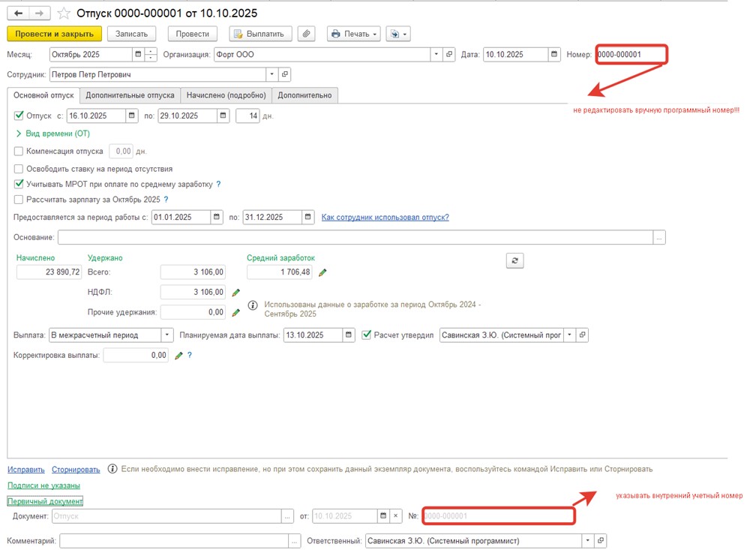The image size is (756, 550).
Task: Click into the Основание text field
Action: [355, 238]
